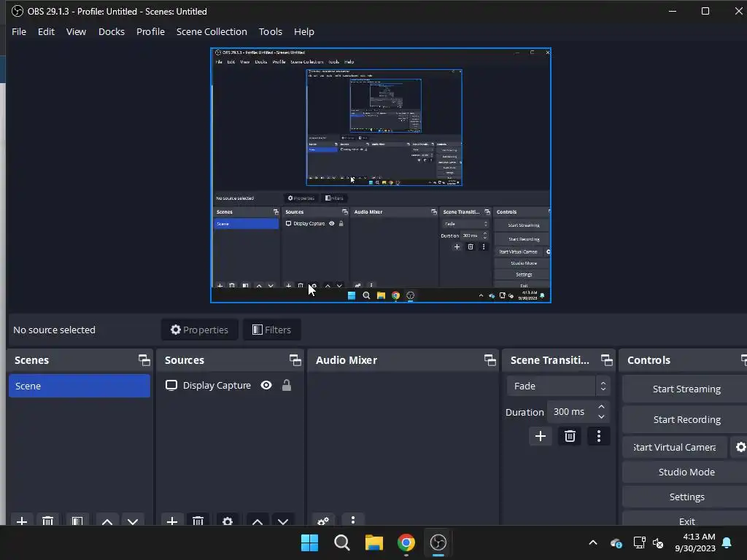Pop out the Sources dock
This screenshot has width=747, height=560.
coord(295,360)
